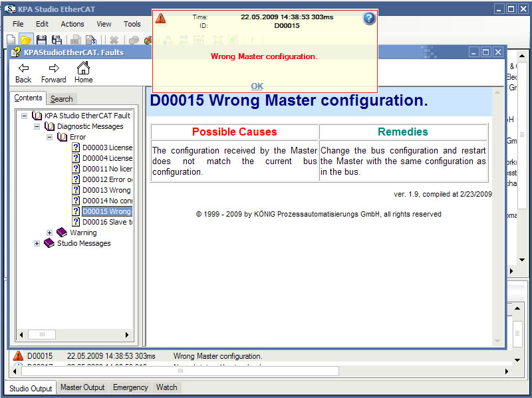Viewport: 532px width, 398px height.
Task: Expand the Warning tree node
Action: 50,233
